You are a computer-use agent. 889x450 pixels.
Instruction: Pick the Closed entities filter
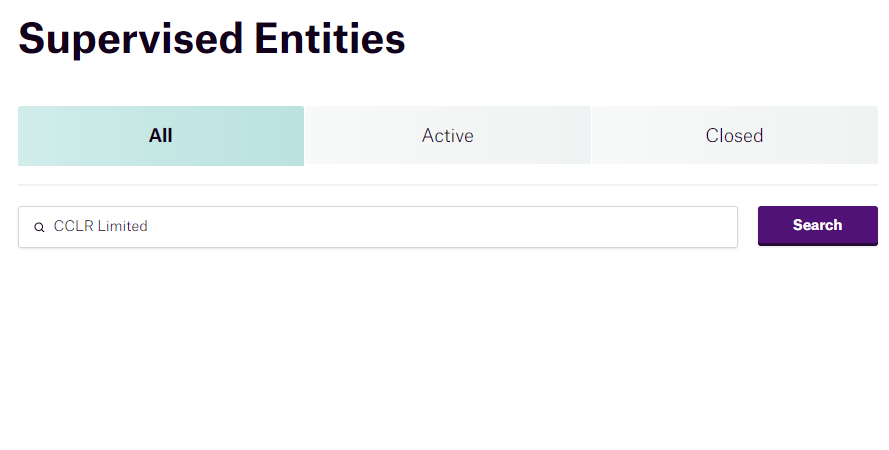click(735, 135)
